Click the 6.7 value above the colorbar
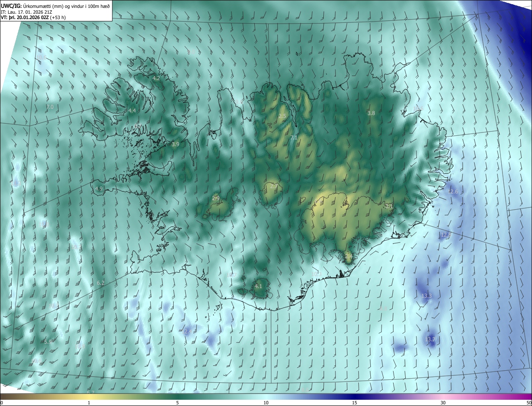 pyautogui.click(x=91, y=392)
